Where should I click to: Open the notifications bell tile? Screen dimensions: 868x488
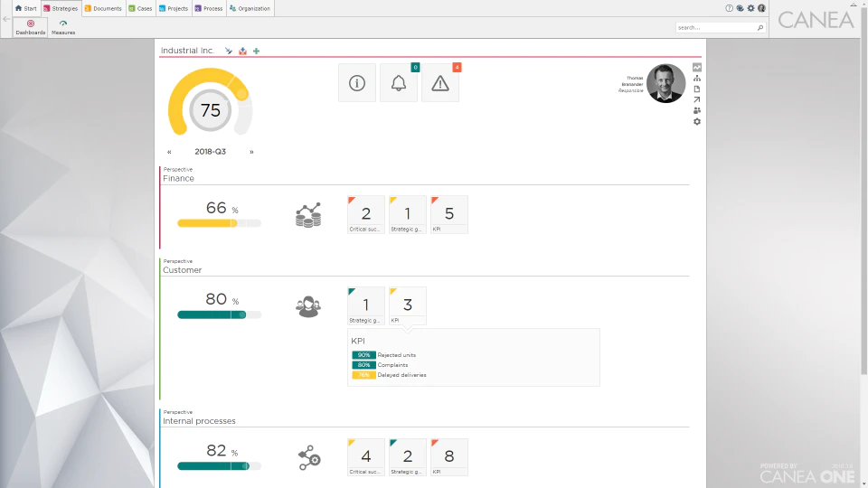399,83
